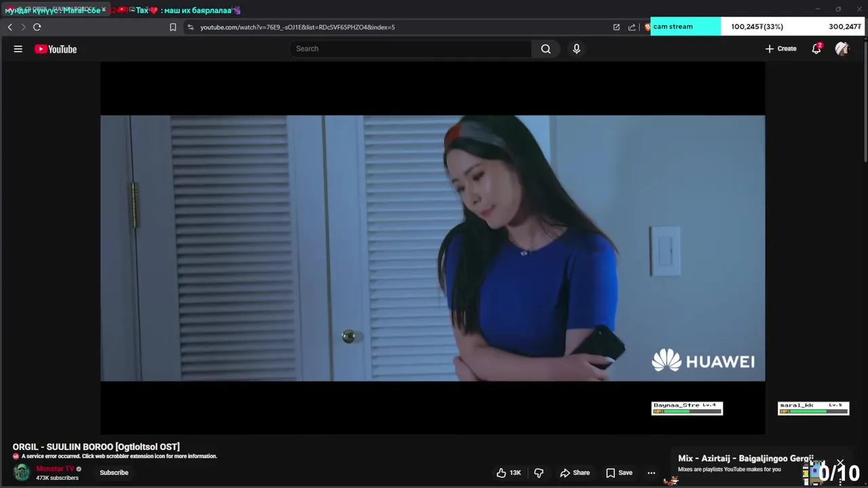Like this video (13K)
The height and width of the screenshot is (488, 868).
pyautogui.click(x=509, y=473)
